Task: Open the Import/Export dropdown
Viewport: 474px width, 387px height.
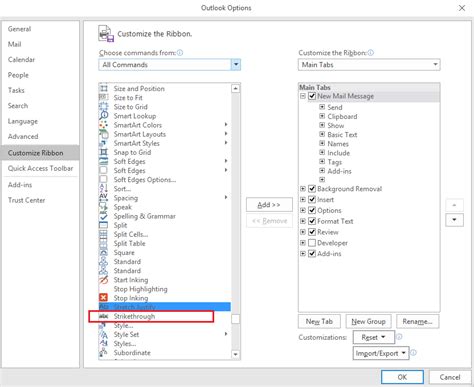Action: (x=381, y=353)
